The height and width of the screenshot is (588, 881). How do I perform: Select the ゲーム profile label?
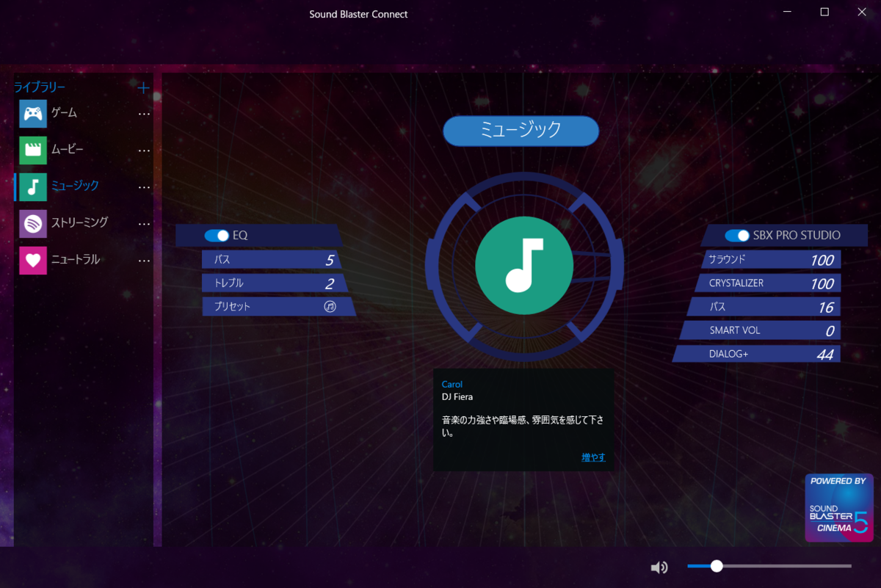click(x=64, y=113)
